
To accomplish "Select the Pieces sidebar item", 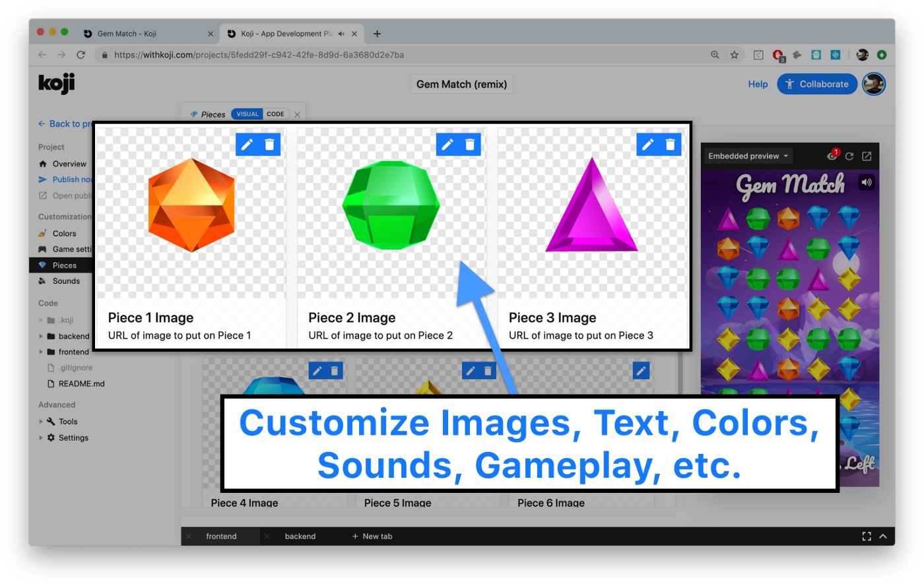I will 61,265.
